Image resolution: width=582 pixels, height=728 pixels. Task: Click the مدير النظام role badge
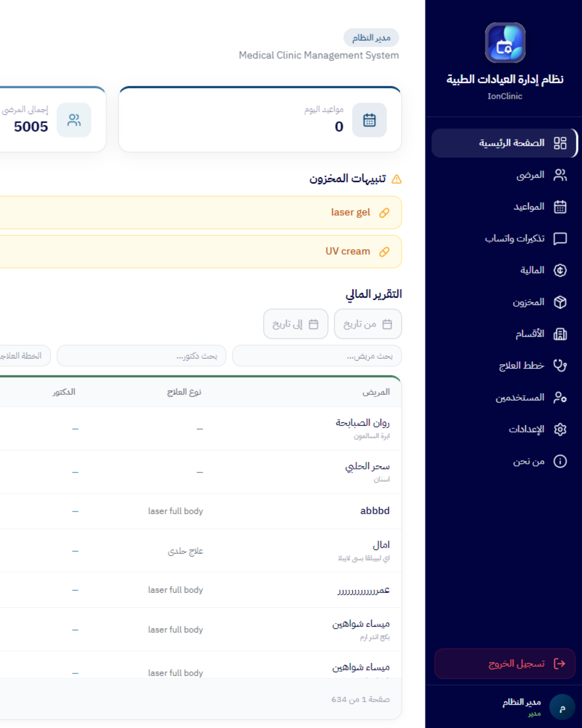tap(371, 37)
